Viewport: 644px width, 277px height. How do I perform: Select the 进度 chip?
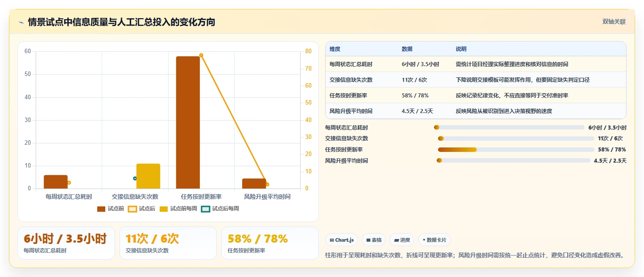pos(402,240)
